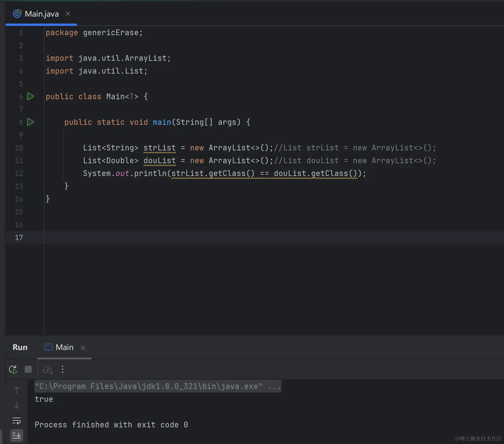
Task: Open the profiler speedometer icon
Action: [47, 370]
